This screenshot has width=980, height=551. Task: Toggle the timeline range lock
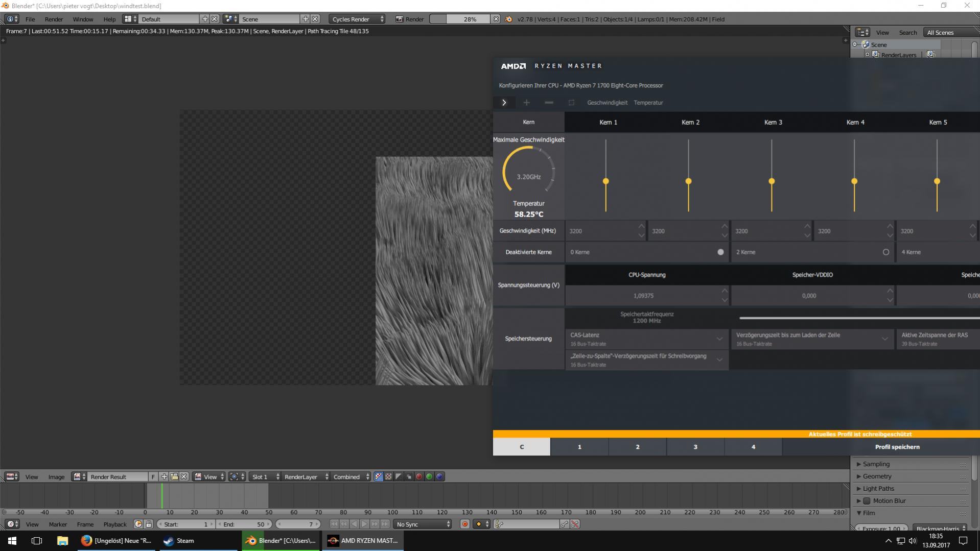[x=149, y=524]
